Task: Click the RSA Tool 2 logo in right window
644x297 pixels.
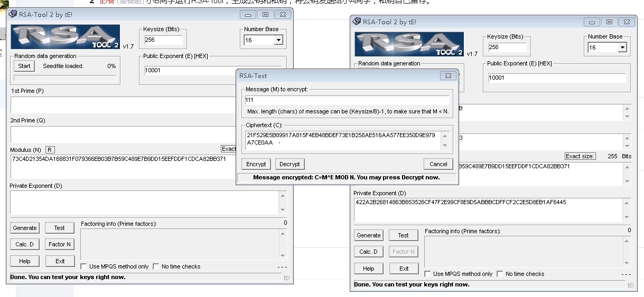Action: (x=409, y=44)
